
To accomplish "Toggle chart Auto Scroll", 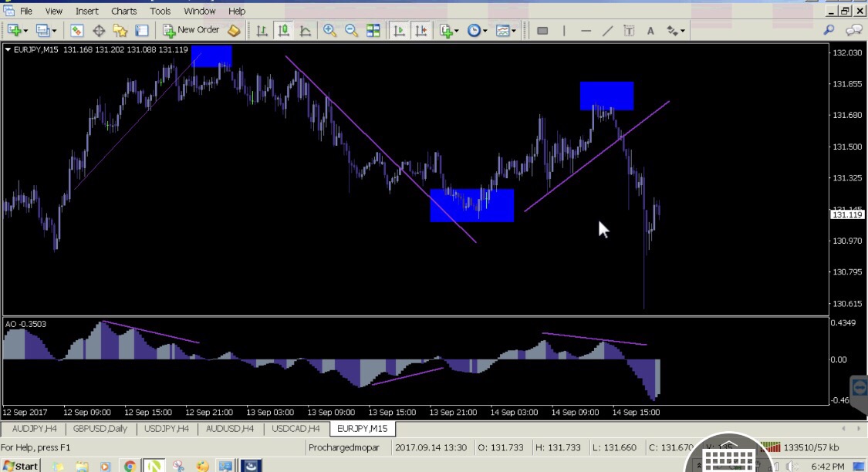I will (x=399, y=30).
